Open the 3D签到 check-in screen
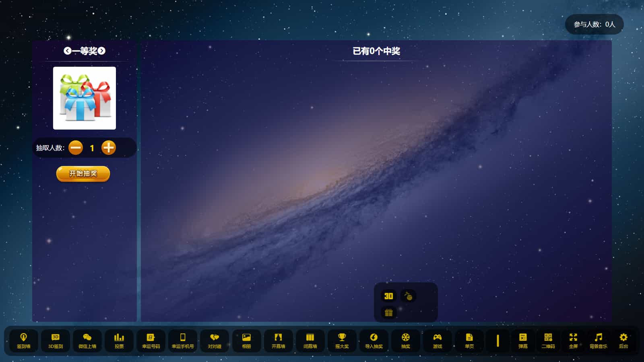644x362 pixels. point(56,340)
